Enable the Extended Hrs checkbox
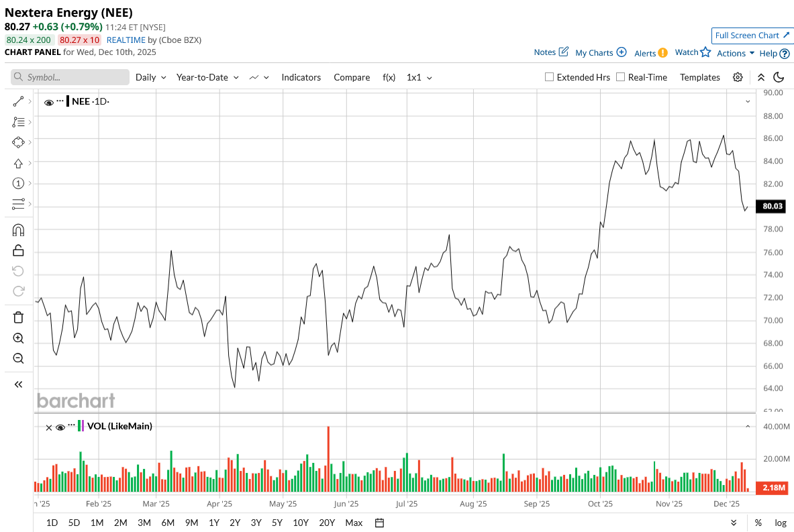The width and height of the screenshot is (794, 532). pyautogui.click(x=549, y=77)
